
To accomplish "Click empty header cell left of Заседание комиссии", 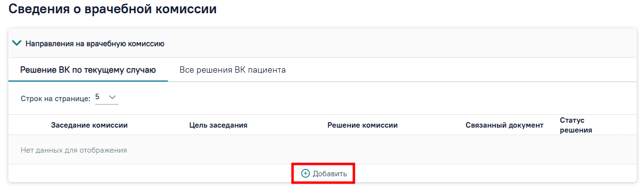I will (29, 125).
